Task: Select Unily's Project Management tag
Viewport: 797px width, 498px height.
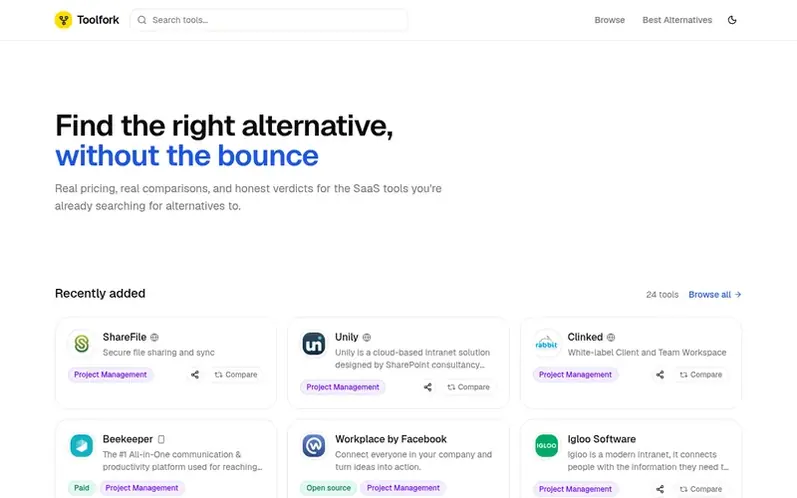Action: coord(343,387)
